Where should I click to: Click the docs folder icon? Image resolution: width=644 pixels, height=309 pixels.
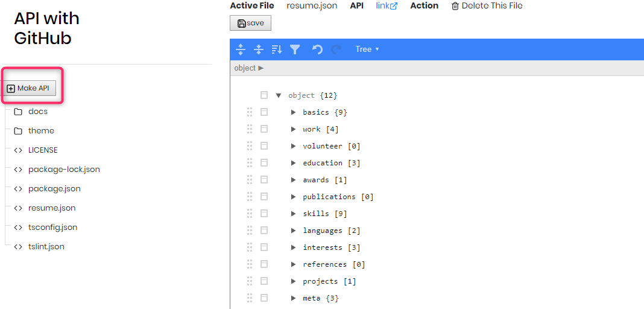[x=18, y=112]
